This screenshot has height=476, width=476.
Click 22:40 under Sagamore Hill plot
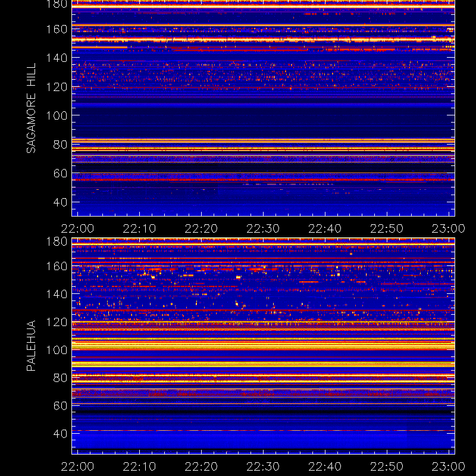pyautogui.click(x=325, y=228)
